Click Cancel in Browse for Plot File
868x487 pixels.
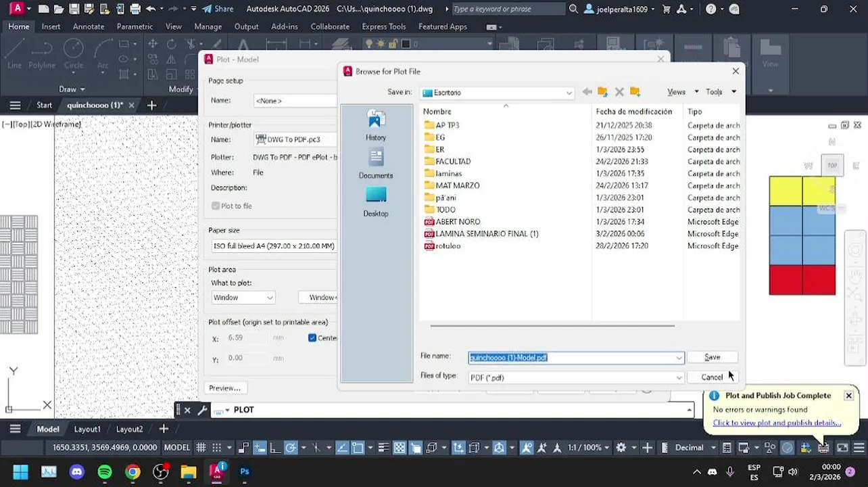point(713,377)
